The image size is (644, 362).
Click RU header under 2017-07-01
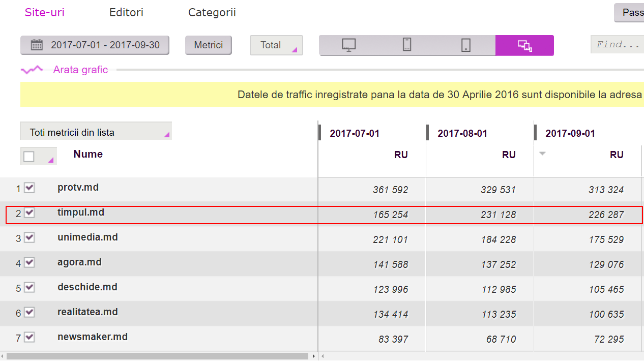tap(401, 155)
